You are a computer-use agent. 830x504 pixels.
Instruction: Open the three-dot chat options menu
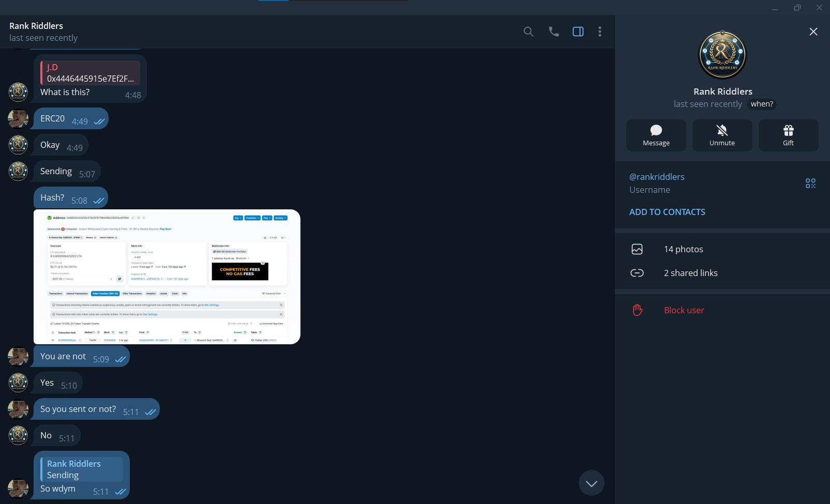(600, 32)
